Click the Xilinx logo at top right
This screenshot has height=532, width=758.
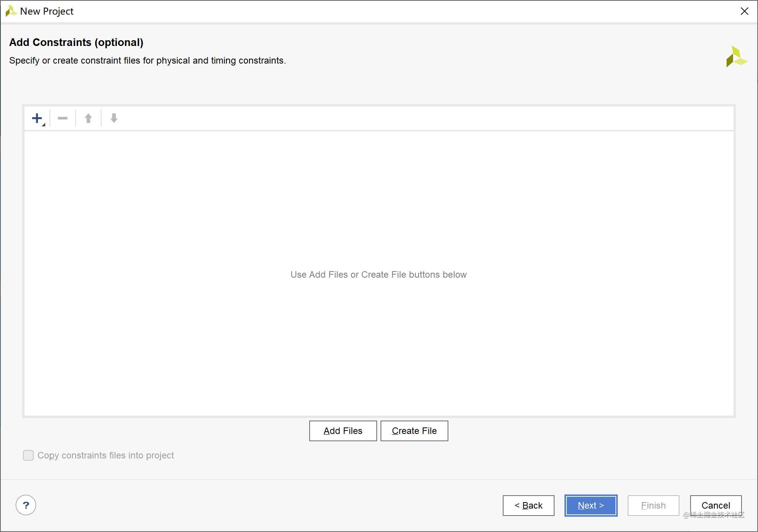point(736,57)
